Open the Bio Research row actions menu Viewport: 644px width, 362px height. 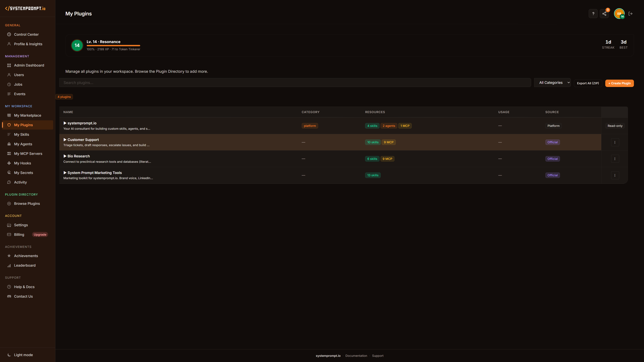pyautogui.click(x=615, y=159)
